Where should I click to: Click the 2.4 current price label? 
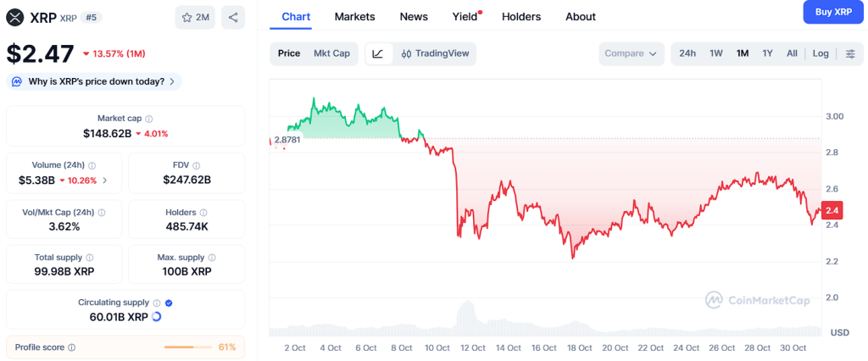pyautogui.click(x=832, y=210)
